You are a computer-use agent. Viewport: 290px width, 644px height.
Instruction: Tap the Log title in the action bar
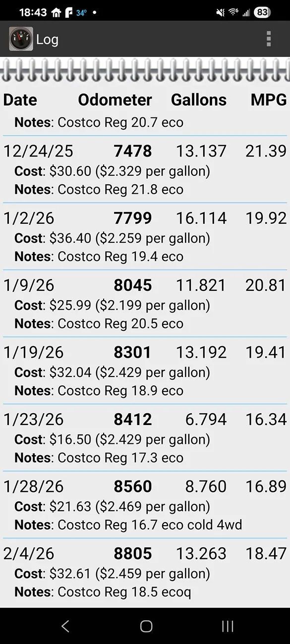coord(48,39)
